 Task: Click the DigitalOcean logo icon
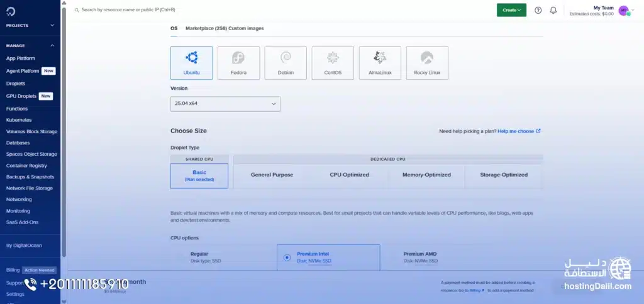click(x=11, y=11)
